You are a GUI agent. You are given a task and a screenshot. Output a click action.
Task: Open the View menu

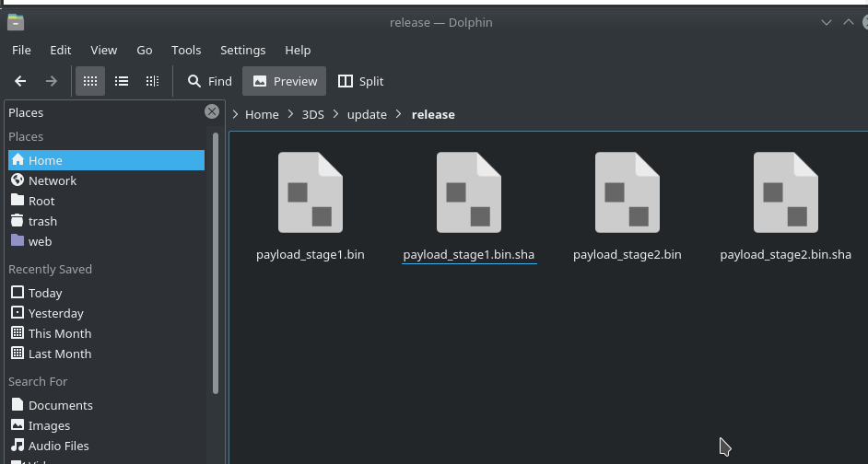pyautogui.click(x=103, y=50)
